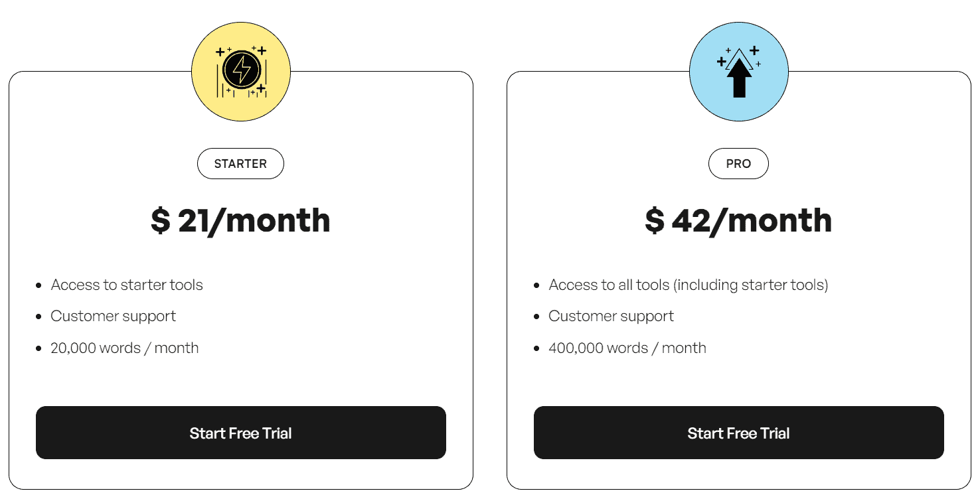The width and height of the screenshot is (980, 495).
Task: Click the $ 21/month price heading
Action: click(241, 220)
